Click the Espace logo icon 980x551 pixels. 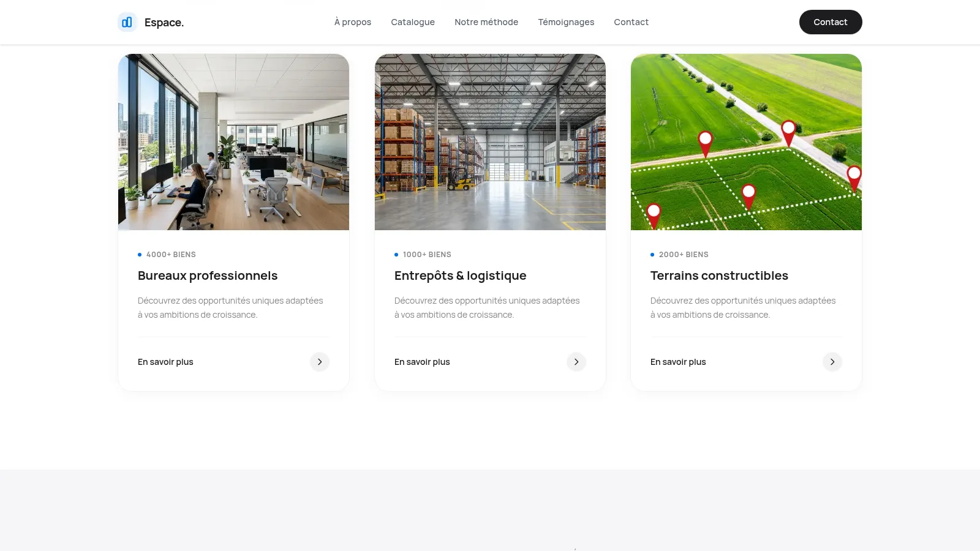coord(127,22)
